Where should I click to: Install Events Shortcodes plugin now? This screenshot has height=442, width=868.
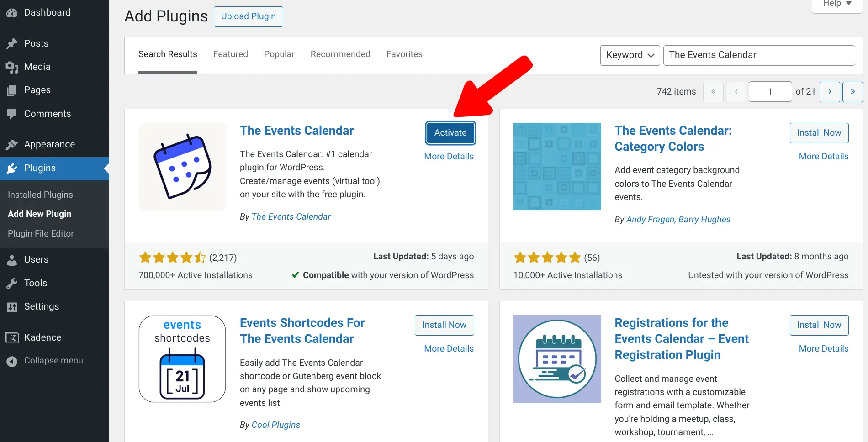(x=444, y=325)
